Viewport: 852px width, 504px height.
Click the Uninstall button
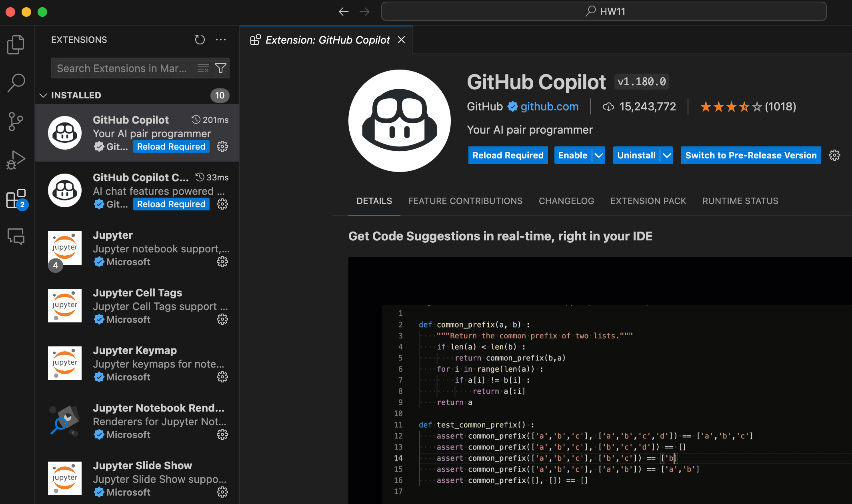pyautogui.click(x=636, y=155)
